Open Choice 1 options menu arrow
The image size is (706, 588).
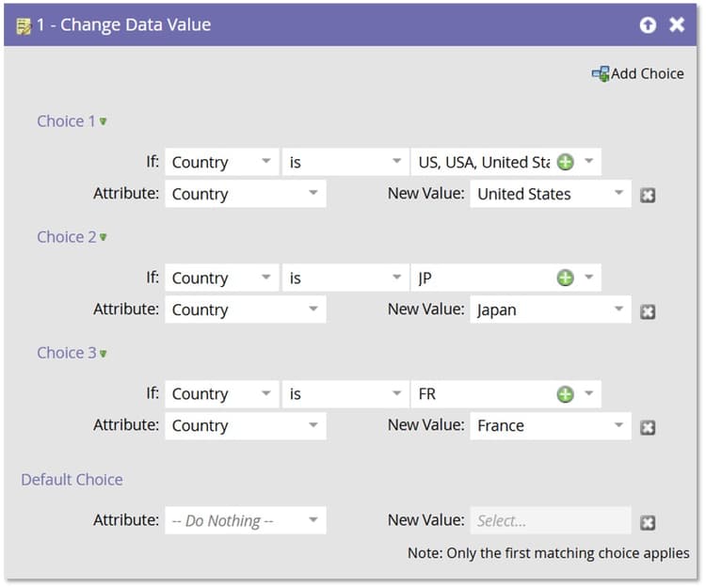click(104, 121)
